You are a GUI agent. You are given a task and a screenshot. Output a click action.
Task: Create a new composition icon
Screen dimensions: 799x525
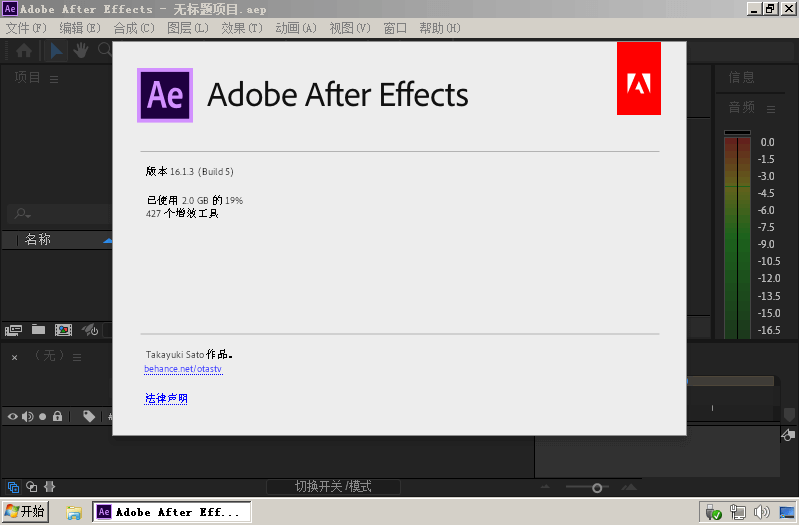[63, 330]
